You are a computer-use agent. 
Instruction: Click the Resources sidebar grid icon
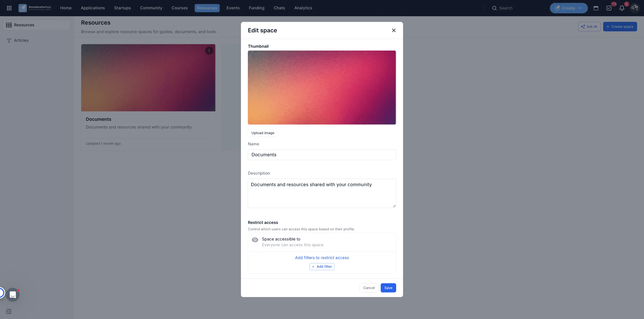click(x=9, y=25)
